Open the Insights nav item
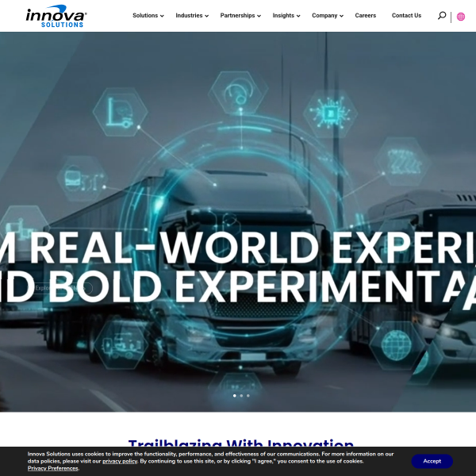The image size is (476, 476). coord(283,16)
